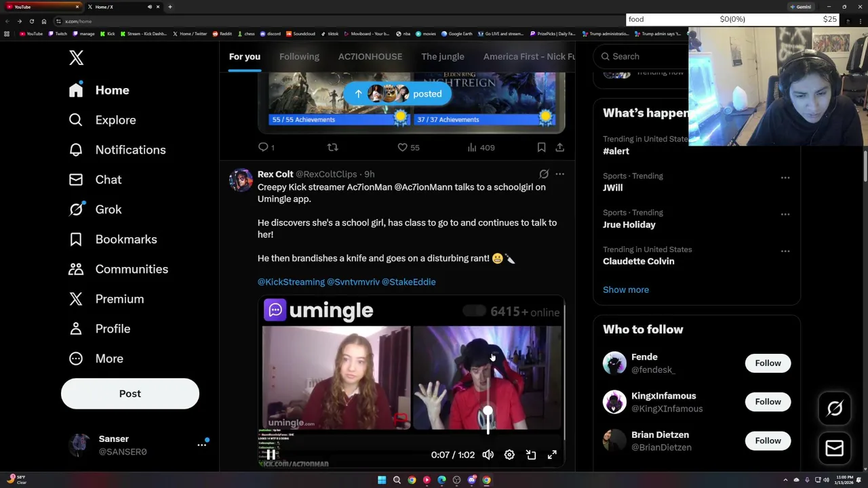Open video settings gear
This screenshot has width=868, height=488.
click(509, 455)
